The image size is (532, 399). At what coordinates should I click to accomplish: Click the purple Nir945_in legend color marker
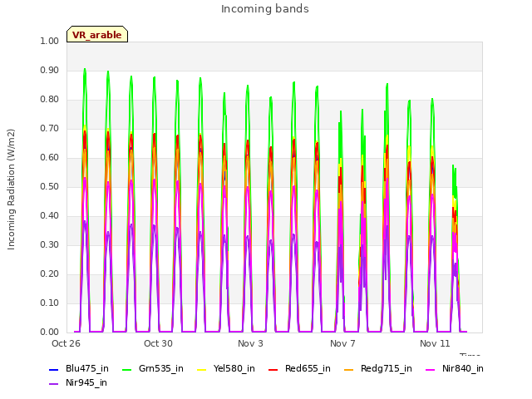54,384
